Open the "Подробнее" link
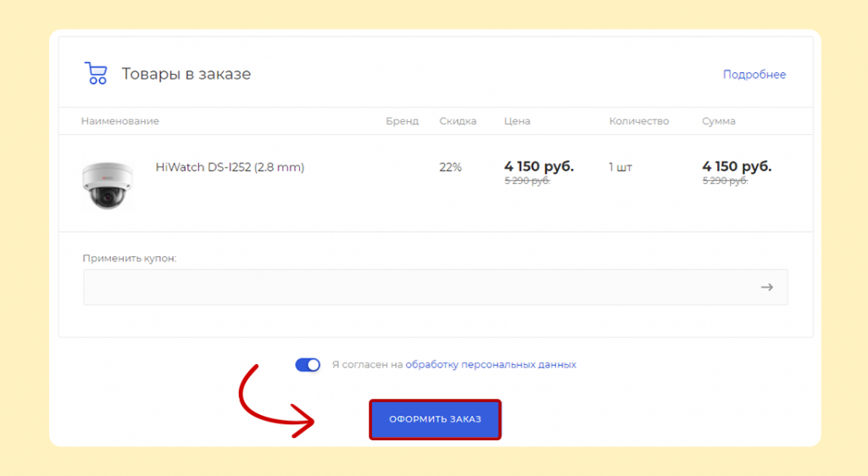The width and height of the screenshot is (868, 476). tap(754, 75)
